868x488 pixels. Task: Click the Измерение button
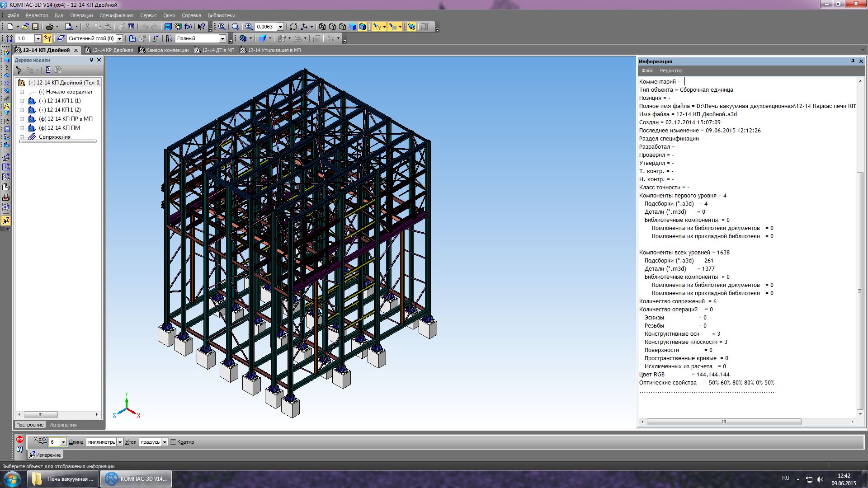pyautogui.click(x=45, y=455)
